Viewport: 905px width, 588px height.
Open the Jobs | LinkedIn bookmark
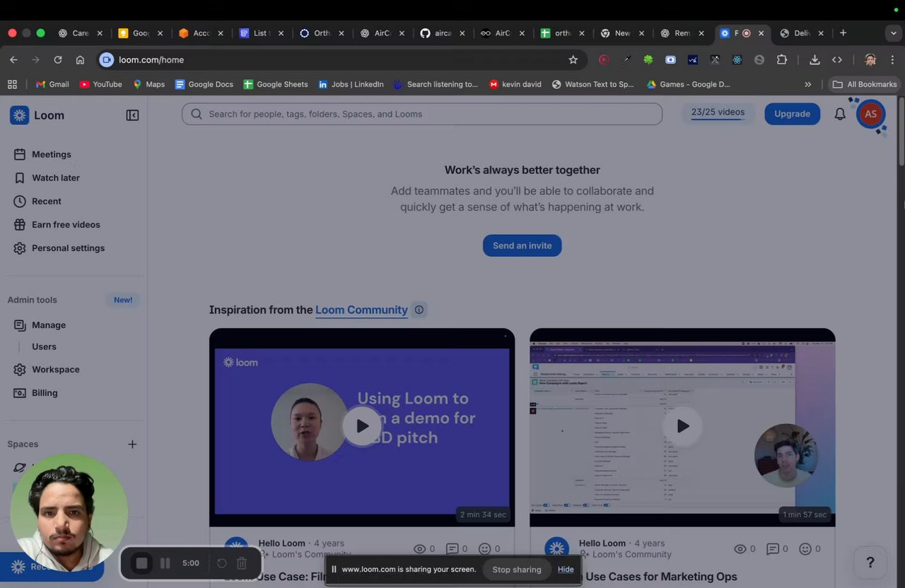[351, 84]
